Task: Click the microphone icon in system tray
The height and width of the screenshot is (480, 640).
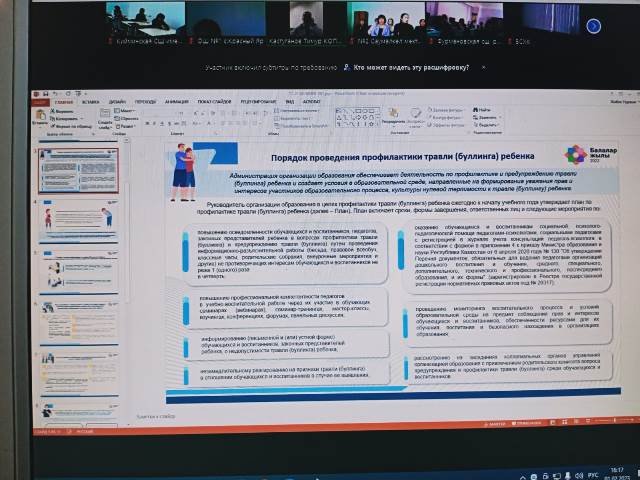Action: pos(567,476)
